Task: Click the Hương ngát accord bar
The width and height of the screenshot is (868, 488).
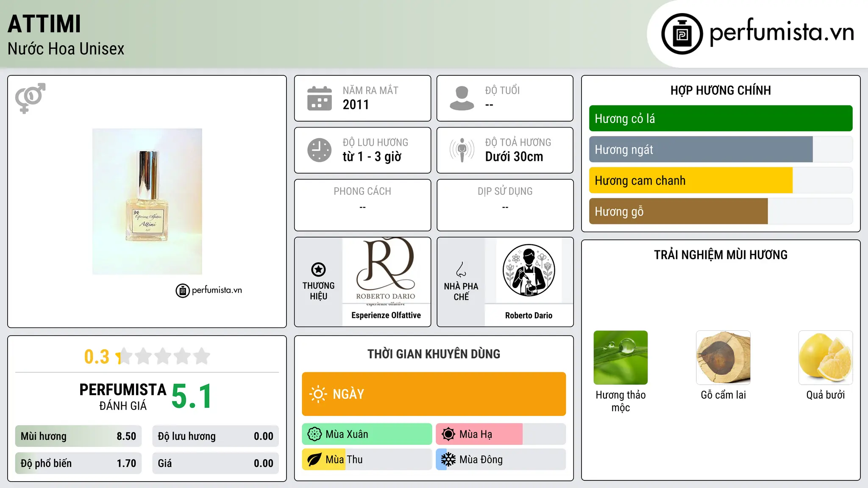Action: point(721,150)
